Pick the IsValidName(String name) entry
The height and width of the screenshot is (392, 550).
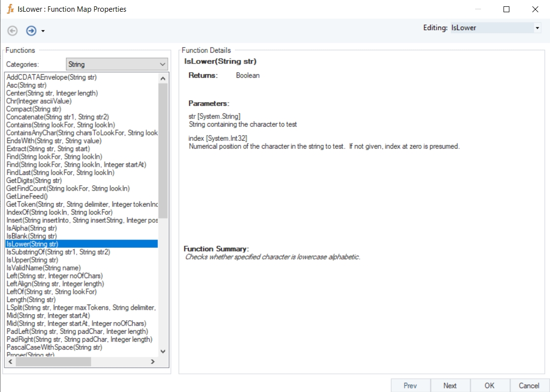coord(43,268)
